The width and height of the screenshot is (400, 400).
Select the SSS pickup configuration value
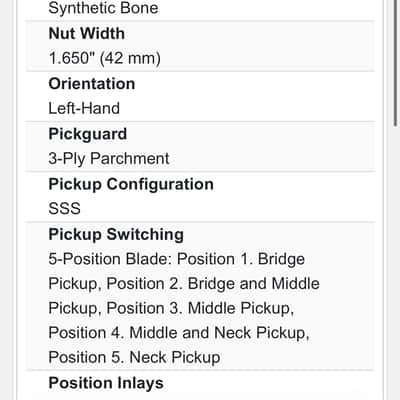[64, 209]
